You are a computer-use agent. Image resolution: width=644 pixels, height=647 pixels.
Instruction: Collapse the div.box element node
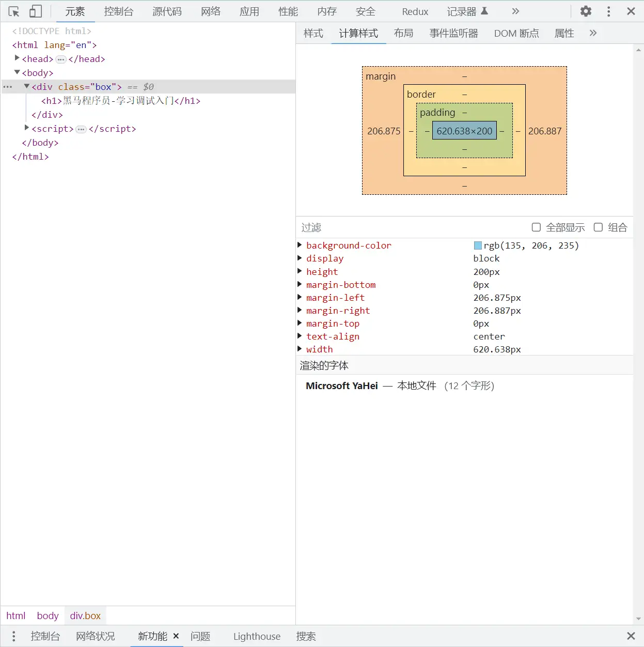[x=27, y=86]
